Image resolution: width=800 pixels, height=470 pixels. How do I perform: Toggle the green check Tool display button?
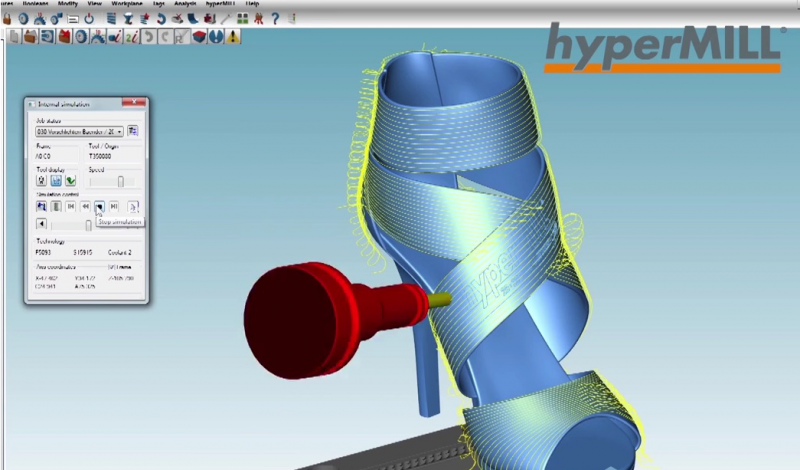70,180
